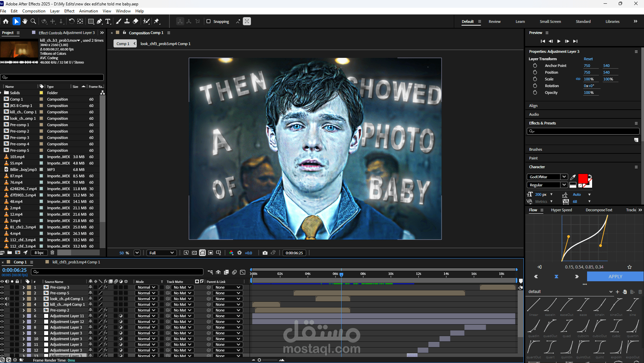Click the delete trash icon in Project panel
644x363 pixels.
pyautogui.click(x=52, y=252)
